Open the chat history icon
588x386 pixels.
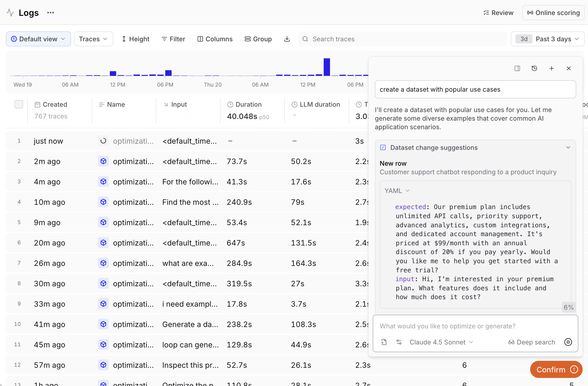(534, 68)
